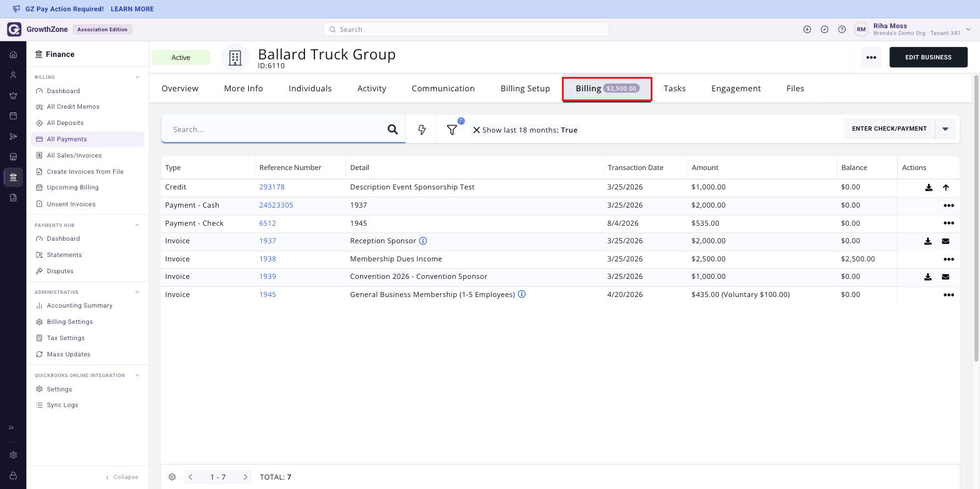The image size is (980, 489).
Task: Download the credit 293178 row
Action: point(929,188)
